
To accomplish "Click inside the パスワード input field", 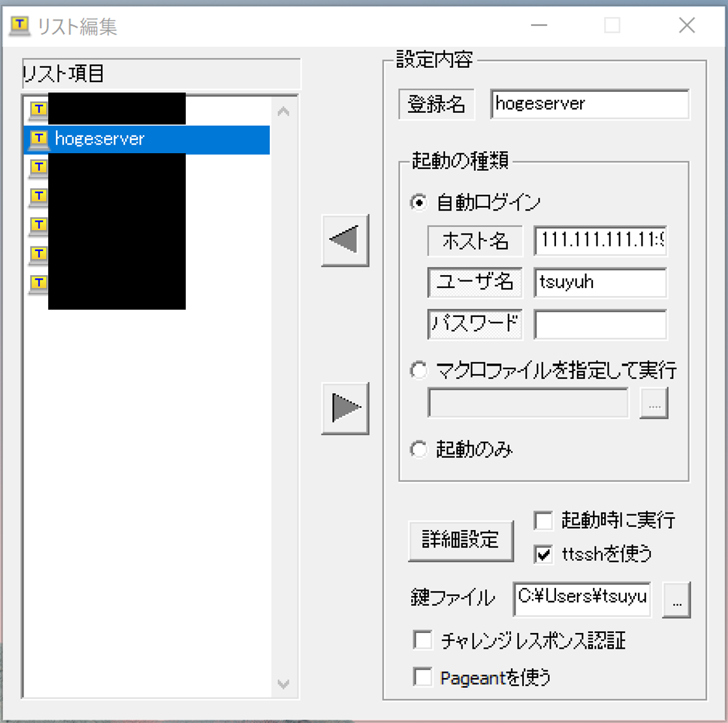I will click(x=600, y=324).
